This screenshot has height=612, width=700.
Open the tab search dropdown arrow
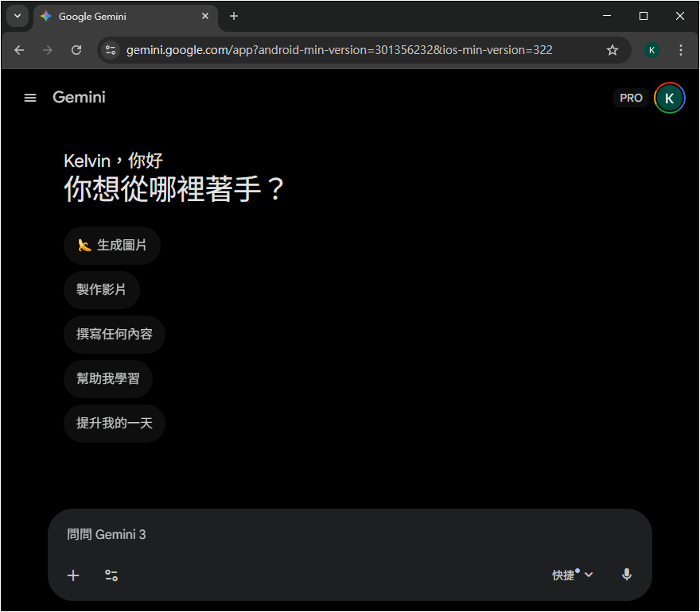point(17,16)
